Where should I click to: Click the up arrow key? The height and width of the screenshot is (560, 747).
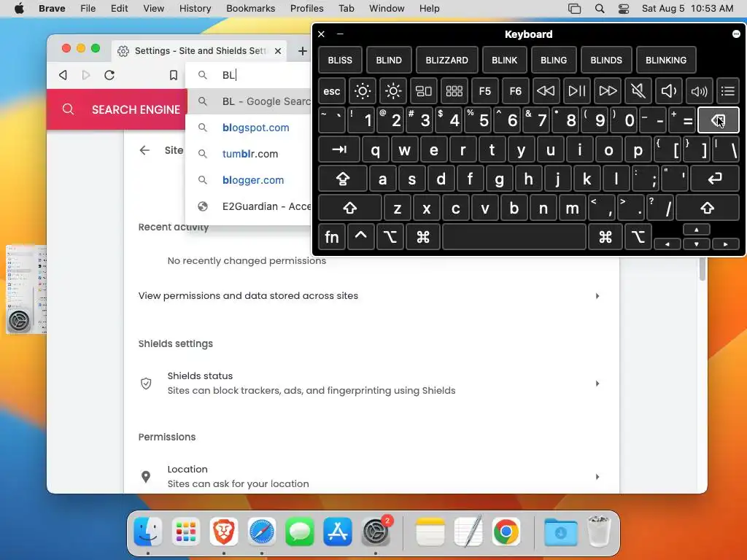tap(696, 230)
